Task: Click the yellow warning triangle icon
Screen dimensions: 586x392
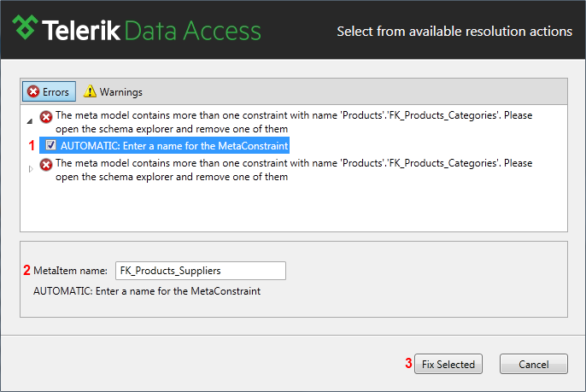Action: [x=90, y=91]
